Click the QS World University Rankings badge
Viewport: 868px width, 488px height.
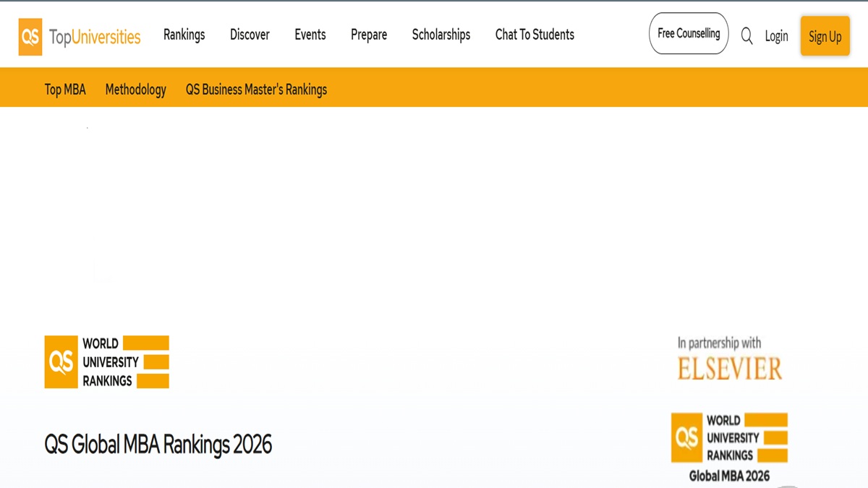click(x=106, y=361)
